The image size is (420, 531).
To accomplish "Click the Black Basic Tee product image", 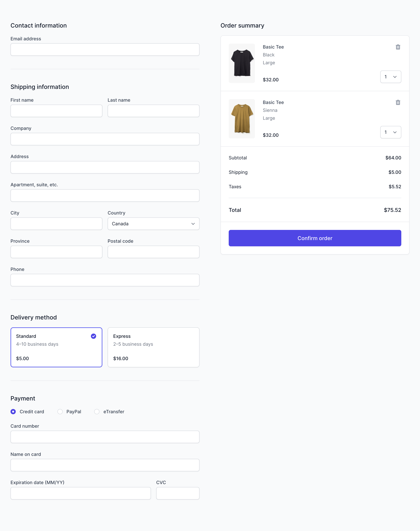I will [x=241, y=63].
